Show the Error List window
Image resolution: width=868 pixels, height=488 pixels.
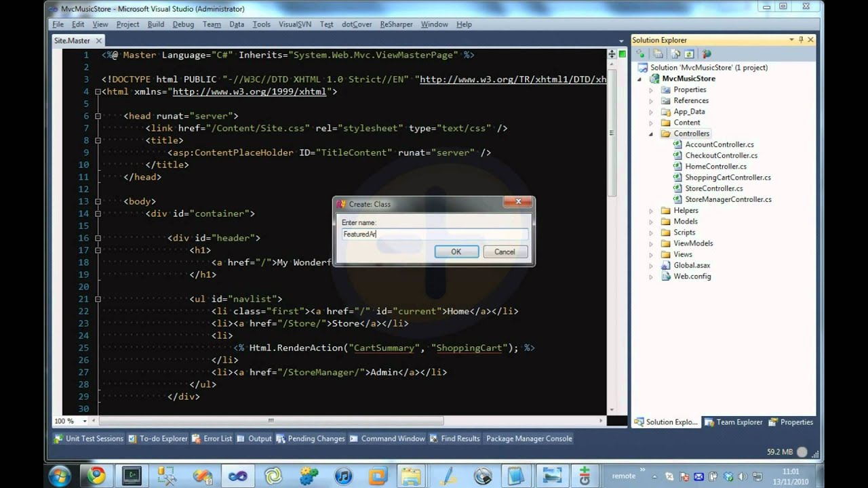(212, 439)
